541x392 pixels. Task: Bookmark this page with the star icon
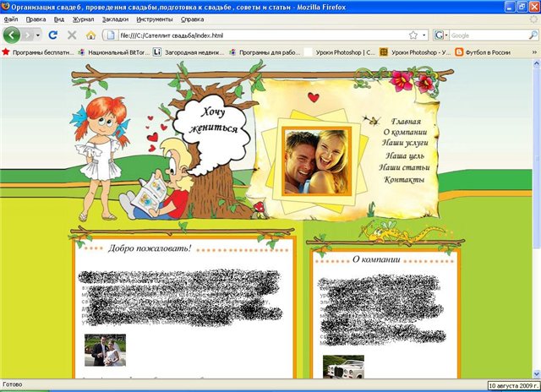point(413,35)
